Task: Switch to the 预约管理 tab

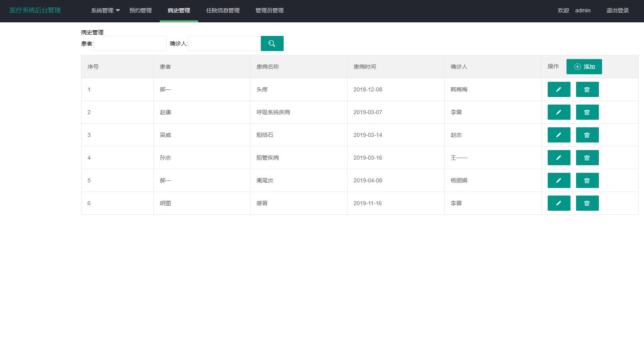Action: (x=140, y=11)
